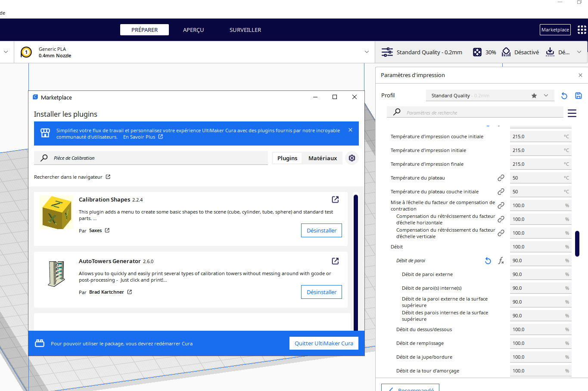588x391 pixels.
Task: Open the En Savoir Plus link
Action: [143, 137]
